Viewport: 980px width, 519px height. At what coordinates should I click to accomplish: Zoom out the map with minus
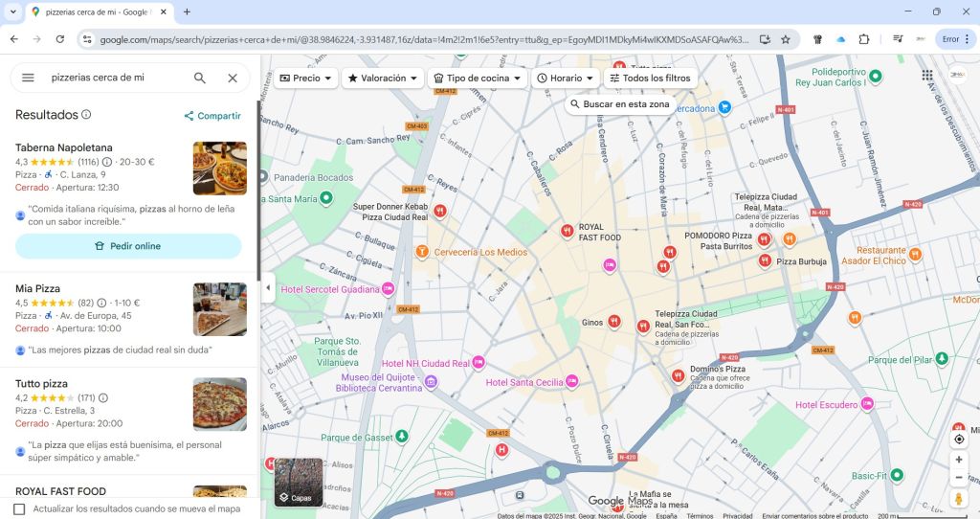(959, 478)
